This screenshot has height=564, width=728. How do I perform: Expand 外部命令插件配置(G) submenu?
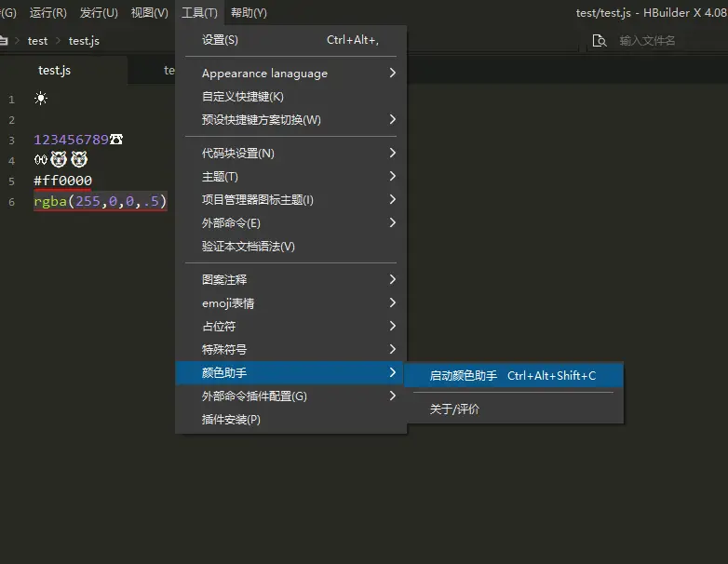pos(291,396)
